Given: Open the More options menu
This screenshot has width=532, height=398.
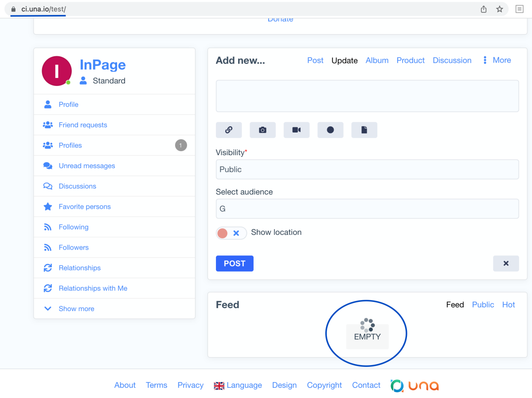Looking at the screenshot, I should [497, 60].
